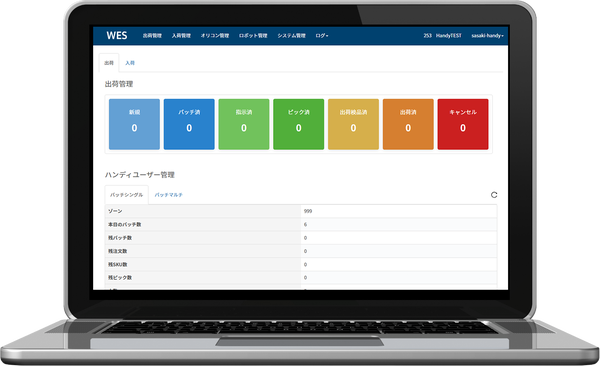Select the バッチシングル tab
Screen dimensions: 600x366
click(127, 195)
